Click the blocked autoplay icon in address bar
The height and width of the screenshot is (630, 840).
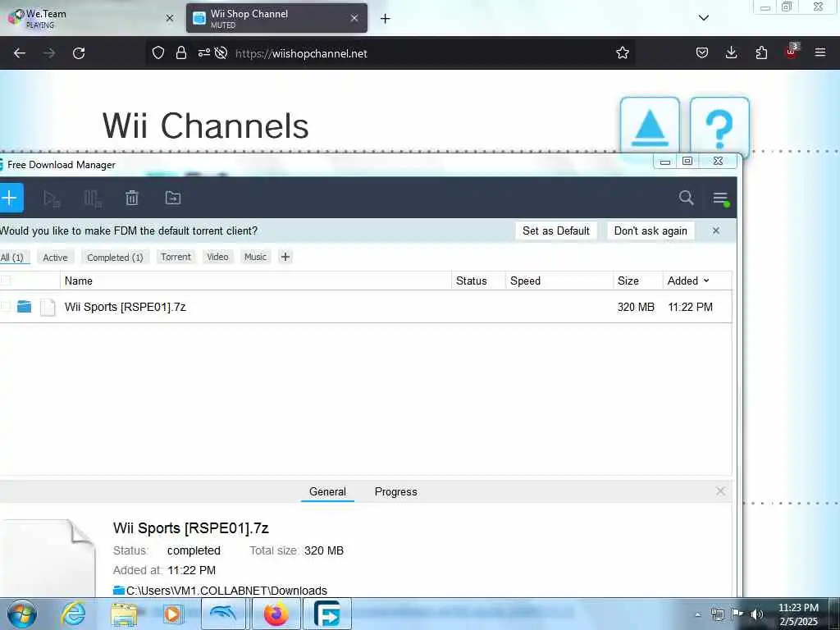pos(221,53)
